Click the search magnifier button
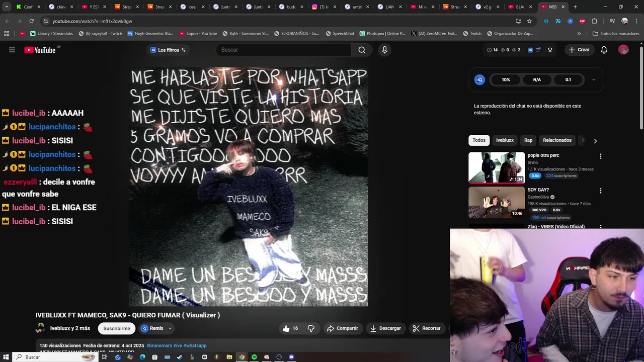The height and width of the screenshot is (362, 644). pyautogui.click(x=362, y=50)
